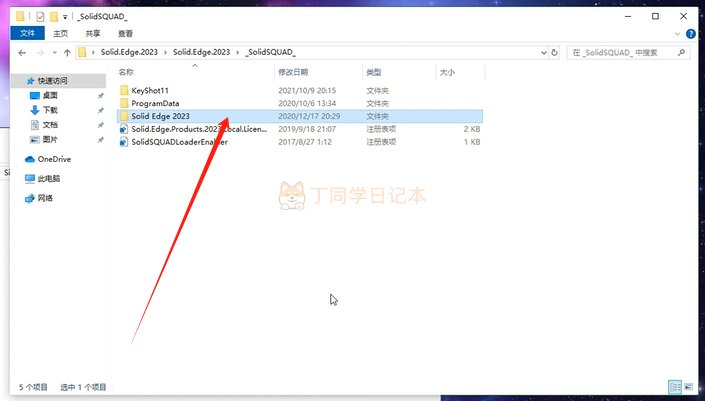705x401 pixels.
Task: Select 网络 in the navigation pane
Action: [45, 198]
